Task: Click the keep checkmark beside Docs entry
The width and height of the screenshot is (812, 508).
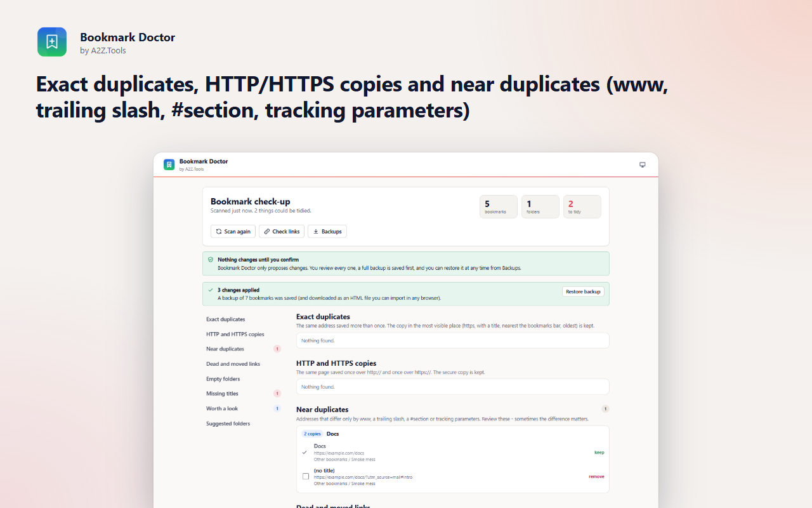Action: [304, 452]
